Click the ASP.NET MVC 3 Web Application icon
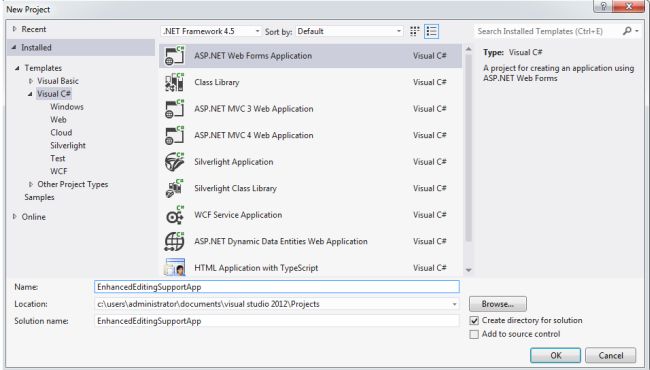This screenshot has height=370, width=650. point(174,109)
